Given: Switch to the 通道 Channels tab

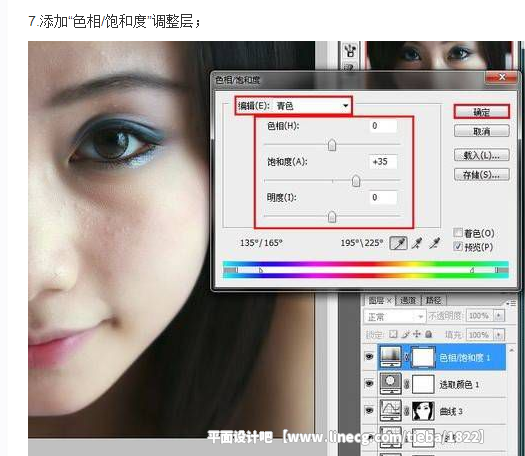Looking at the screenshot, I should pos(408,300).
